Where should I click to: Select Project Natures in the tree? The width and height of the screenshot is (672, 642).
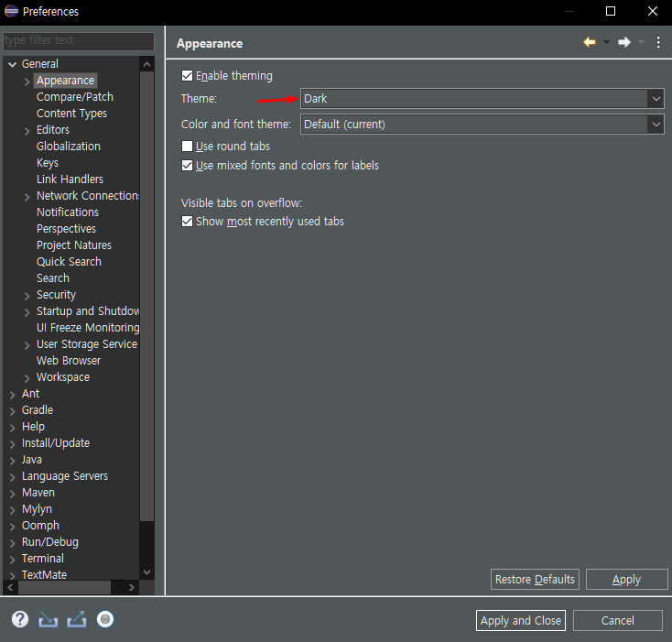click(x=74, y=245)
